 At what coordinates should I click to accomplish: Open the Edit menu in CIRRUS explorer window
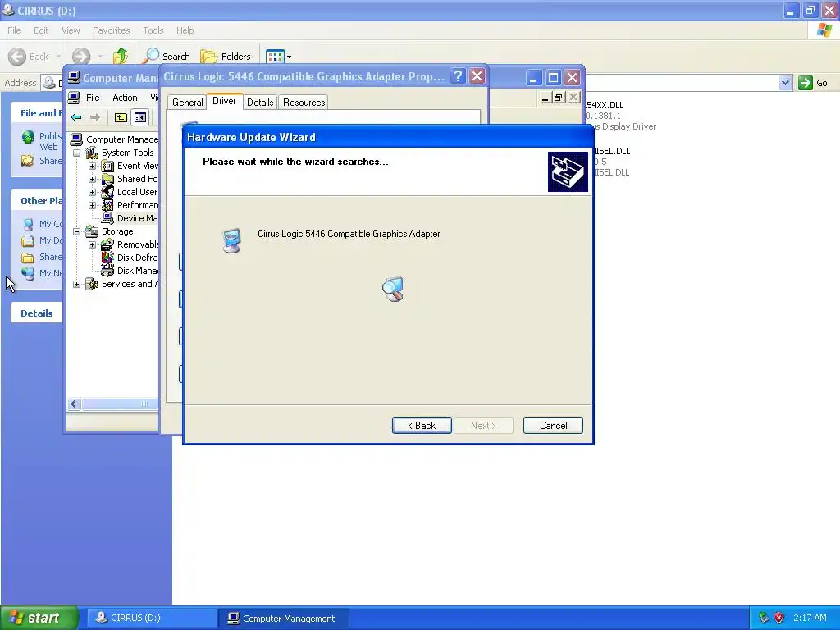pos(41,30)
